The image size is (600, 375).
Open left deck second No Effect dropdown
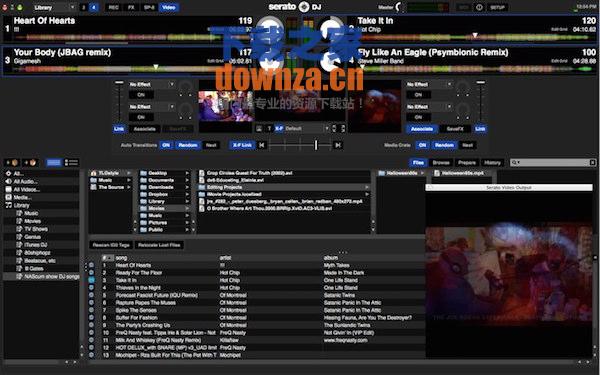pos(152,107)
